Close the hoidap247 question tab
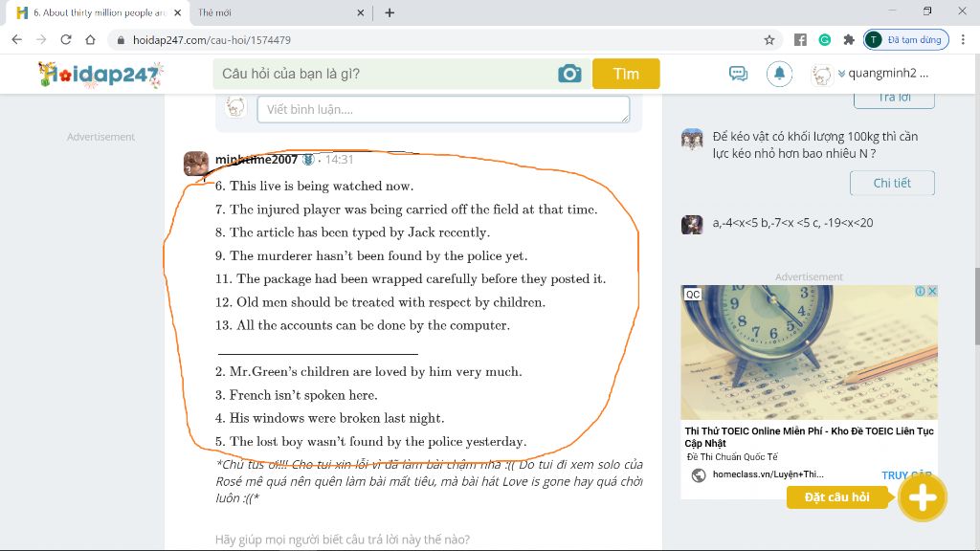Image resolution: width=980 pixels, height=551 pixels. (177, 12)
